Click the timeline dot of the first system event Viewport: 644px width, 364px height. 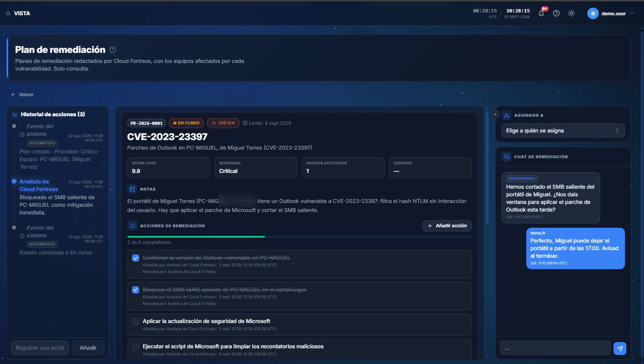(14, 126)
